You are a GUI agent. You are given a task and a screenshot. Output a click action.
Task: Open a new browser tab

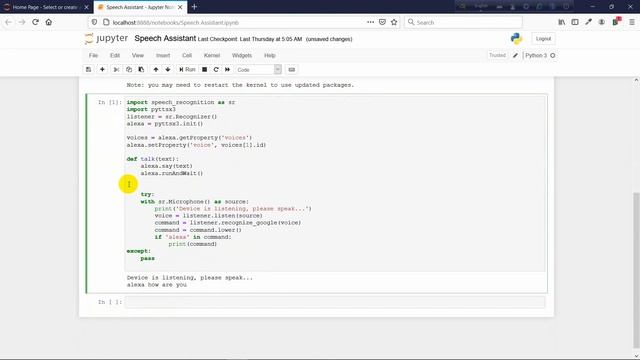click(194, 7)
